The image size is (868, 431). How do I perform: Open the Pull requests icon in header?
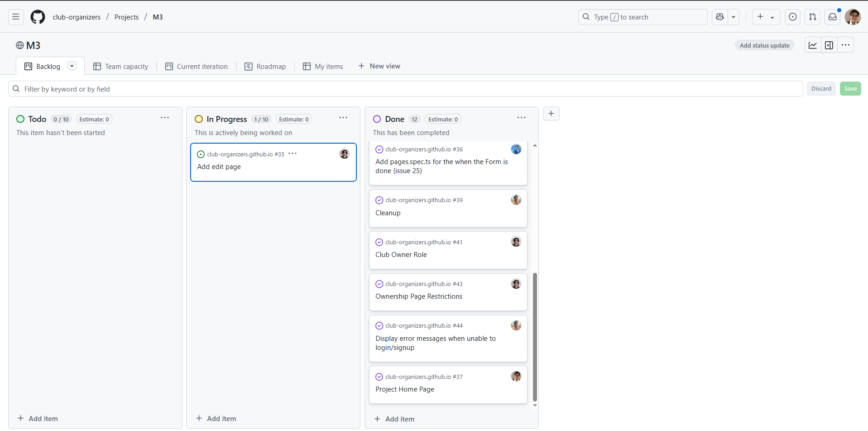click(812, 17)
